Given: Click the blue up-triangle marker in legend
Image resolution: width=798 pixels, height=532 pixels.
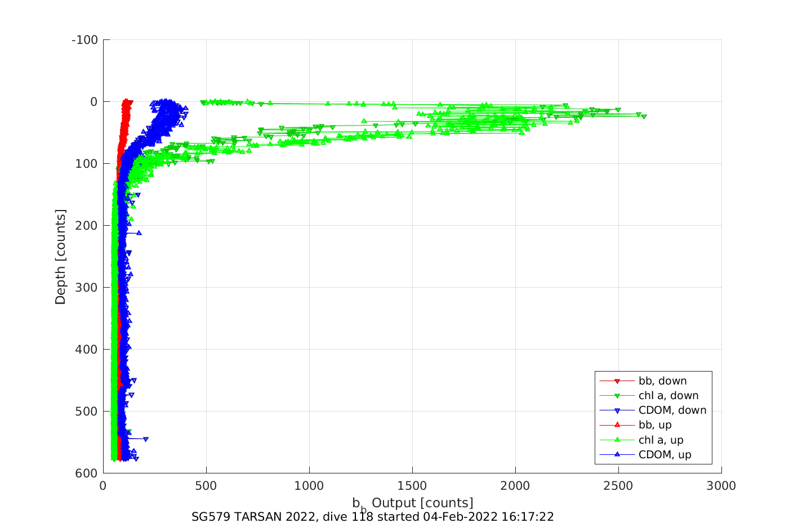Looking at the screenshot, I should 617,454.
